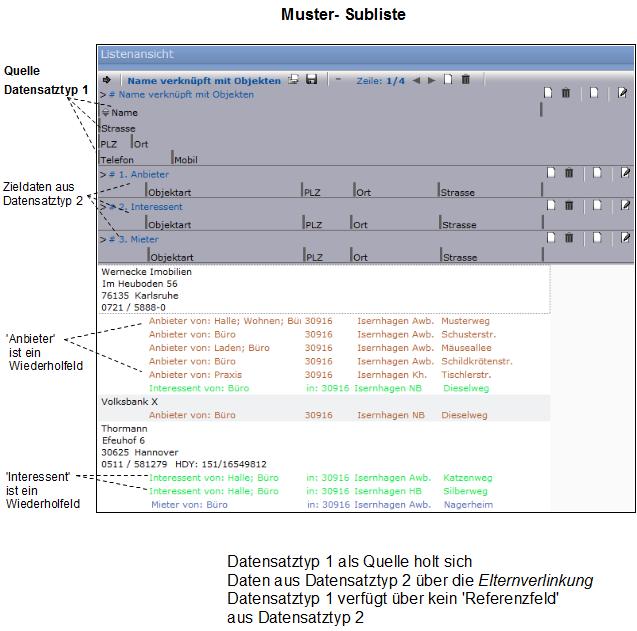
Task: Click the Thormann record entry
Action: click(124, 428)
